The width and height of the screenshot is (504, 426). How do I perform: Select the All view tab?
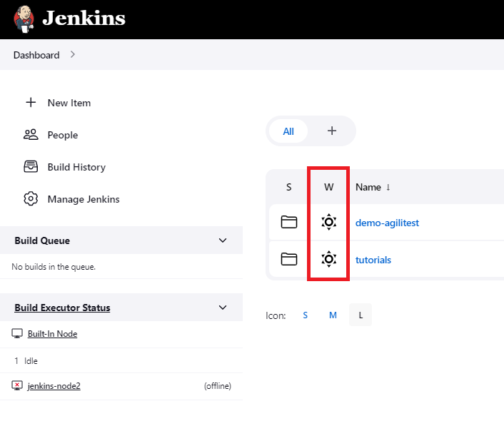pyautogui.click(x=288, y=131)
